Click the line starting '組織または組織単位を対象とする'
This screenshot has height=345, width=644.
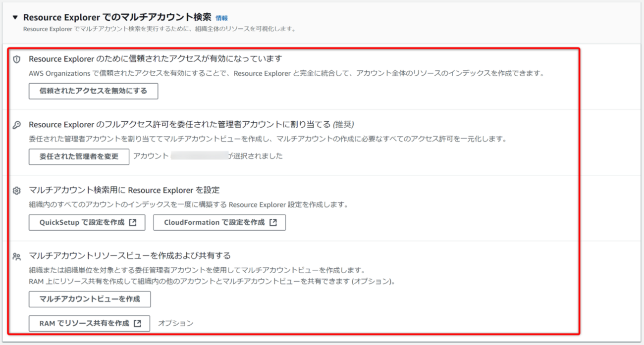[197, 271]
